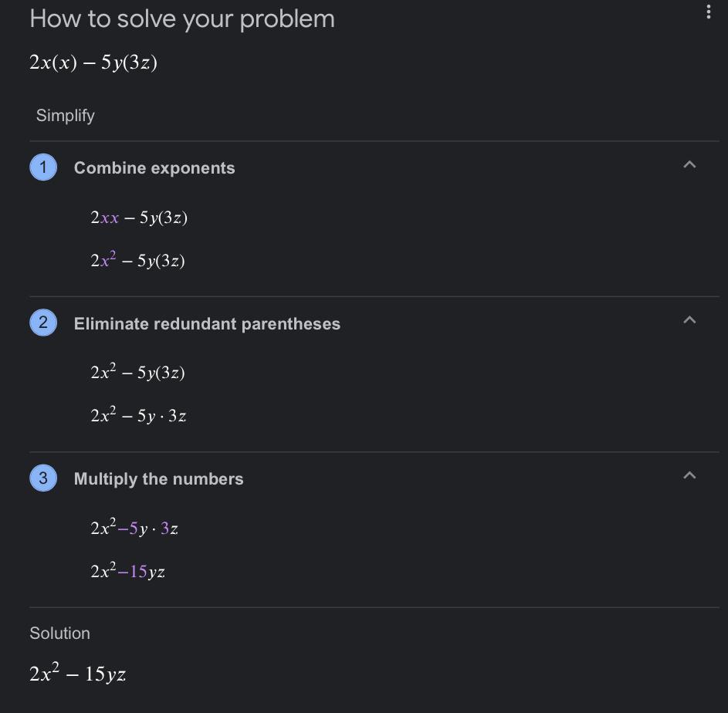Click the original problem expression 2x(x) − 5y(3z)
This screenshot has height=713, width=728.
(93, 63)
